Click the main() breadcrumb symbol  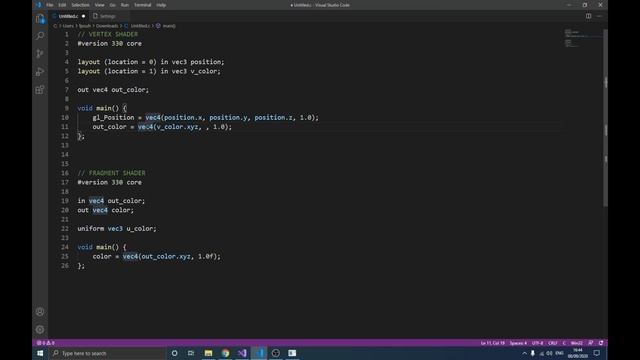(169, 26)
